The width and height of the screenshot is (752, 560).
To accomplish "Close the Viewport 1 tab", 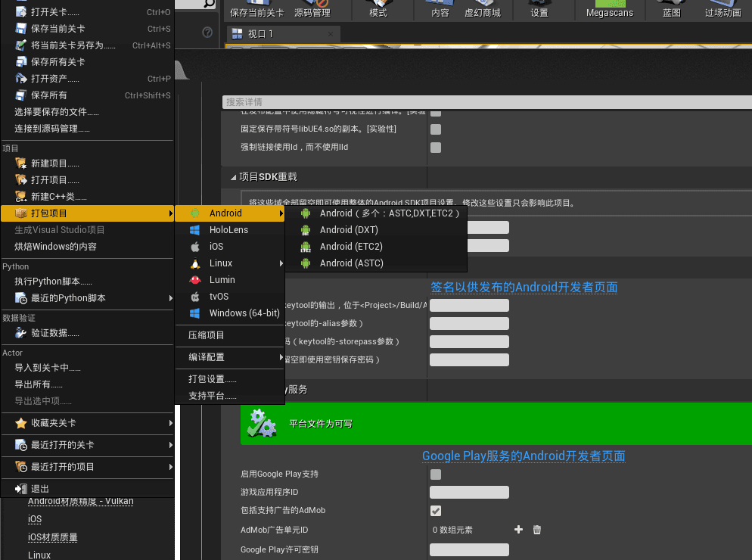I will pos(331,34).
